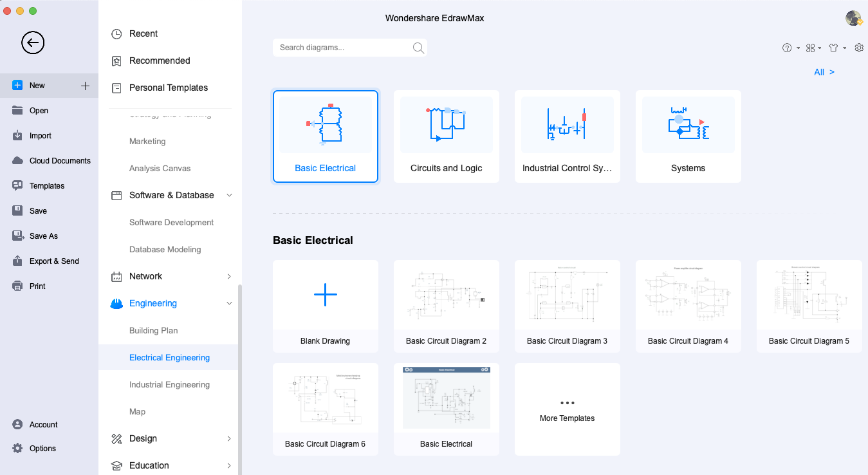
Task: Select Electrical Engineering subcategory
Action: [x=169, y=358]
